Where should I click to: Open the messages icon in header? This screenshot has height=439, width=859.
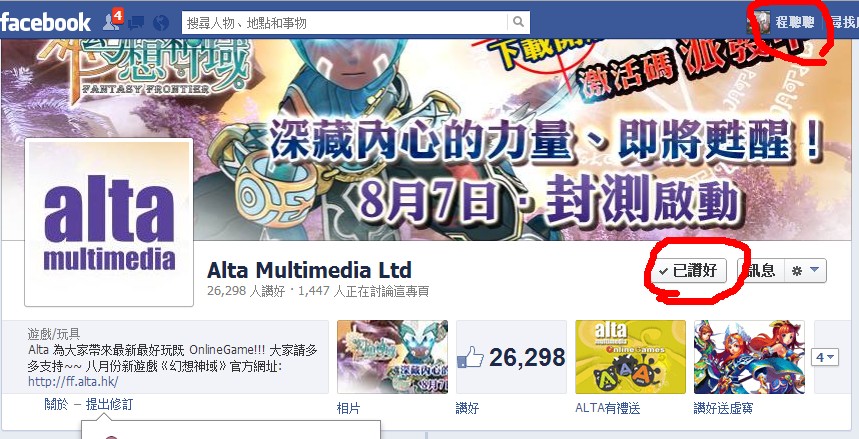click(136, 23)
